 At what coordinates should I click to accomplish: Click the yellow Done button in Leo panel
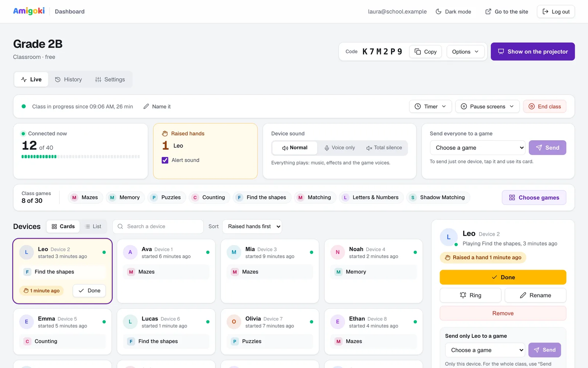pos(503,277)
